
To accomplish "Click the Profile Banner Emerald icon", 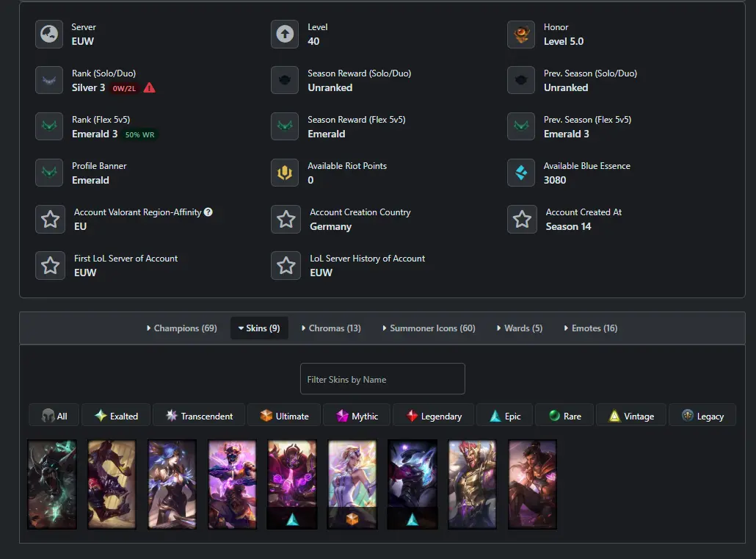I will click(49, 173).
